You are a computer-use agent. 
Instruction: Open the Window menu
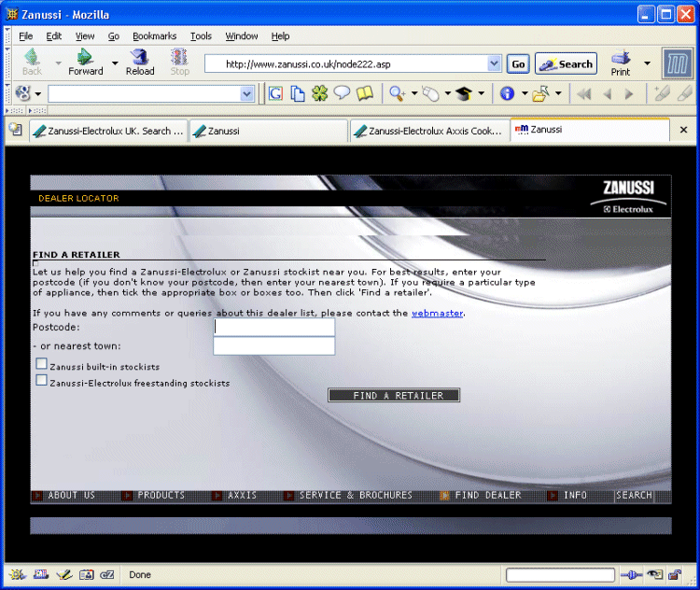click(241, 36)
